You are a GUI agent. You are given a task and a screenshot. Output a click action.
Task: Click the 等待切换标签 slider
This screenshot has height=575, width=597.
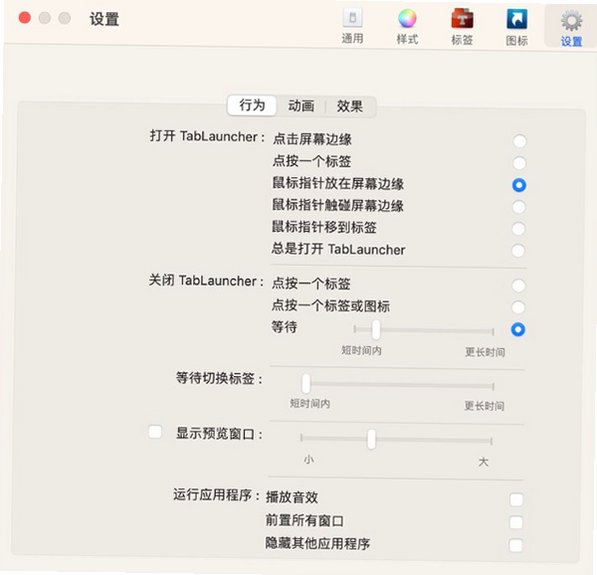(x=397, y=385)
